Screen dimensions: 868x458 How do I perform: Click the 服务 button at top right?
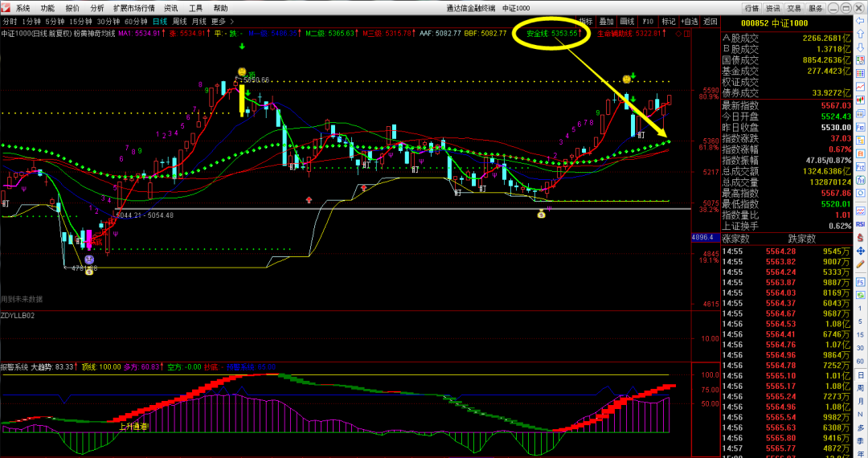pyautogui.click(x=816, y=8)
